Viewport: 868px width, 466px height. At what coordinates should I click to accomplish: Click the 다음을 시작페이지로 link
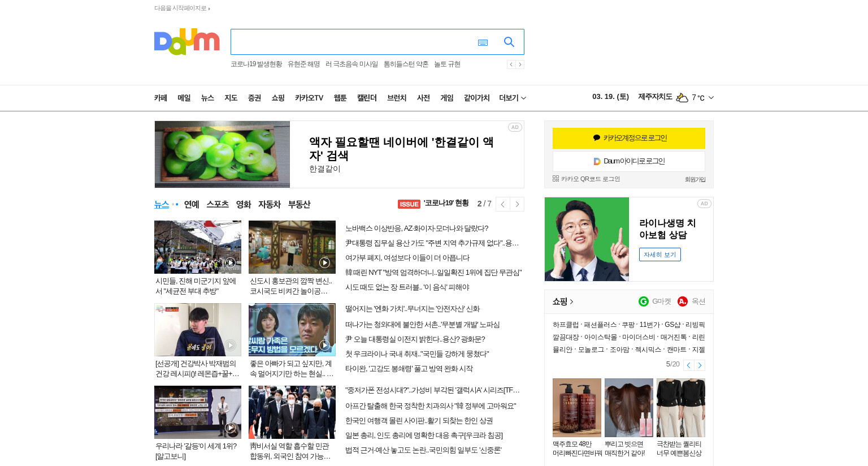[x=182, y=8]
